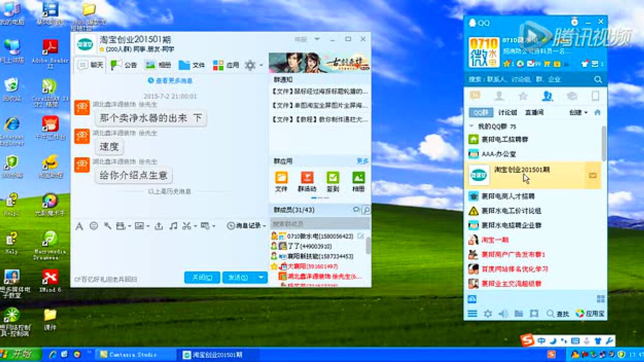The image size is (644, 362).
Task: Click the game advertisement banner
Action: point(319,63)
